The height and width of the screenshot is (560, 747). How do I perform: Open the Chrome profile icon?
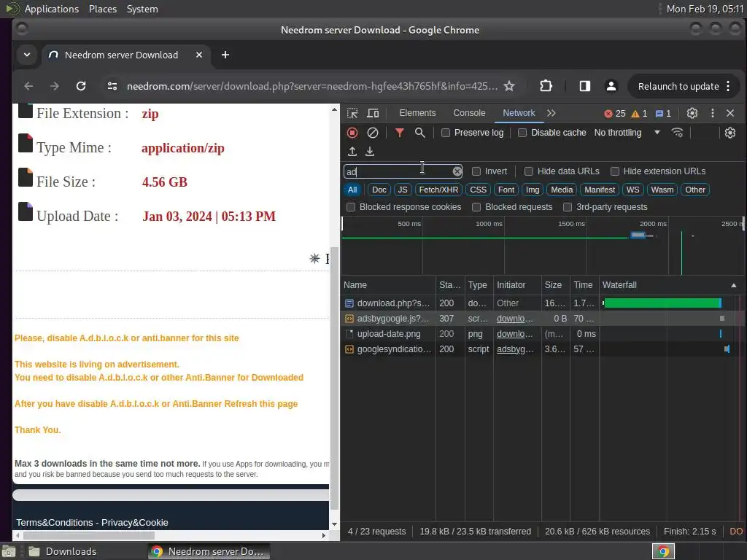pos(611,86)
